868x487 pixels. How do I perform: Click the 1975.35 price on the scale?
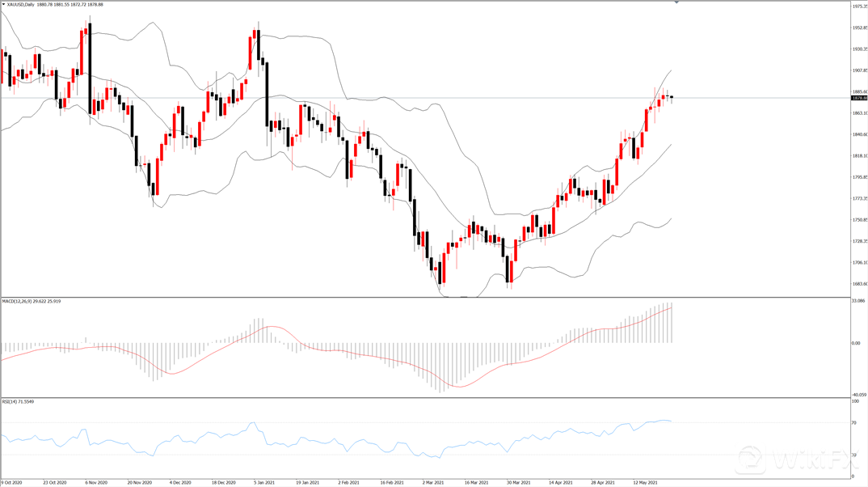[x=859, y=6]
